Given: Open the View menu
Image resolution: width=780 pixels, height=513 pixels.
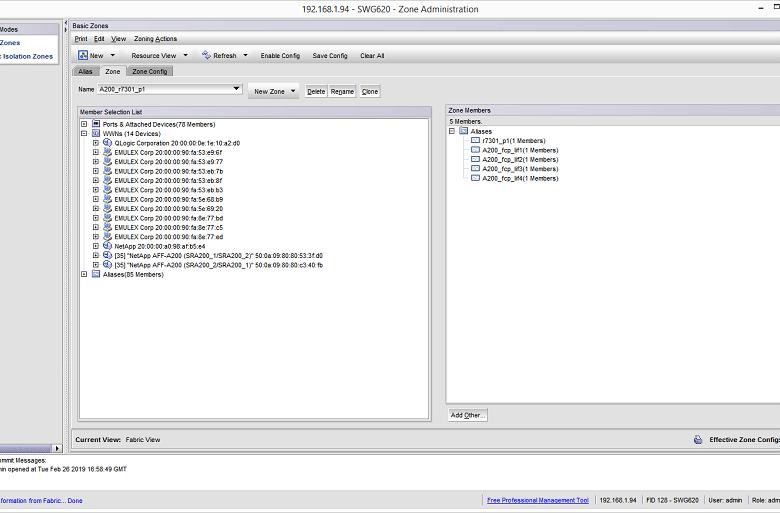Looking at the screenshot, I should click(x=118, y=39).
